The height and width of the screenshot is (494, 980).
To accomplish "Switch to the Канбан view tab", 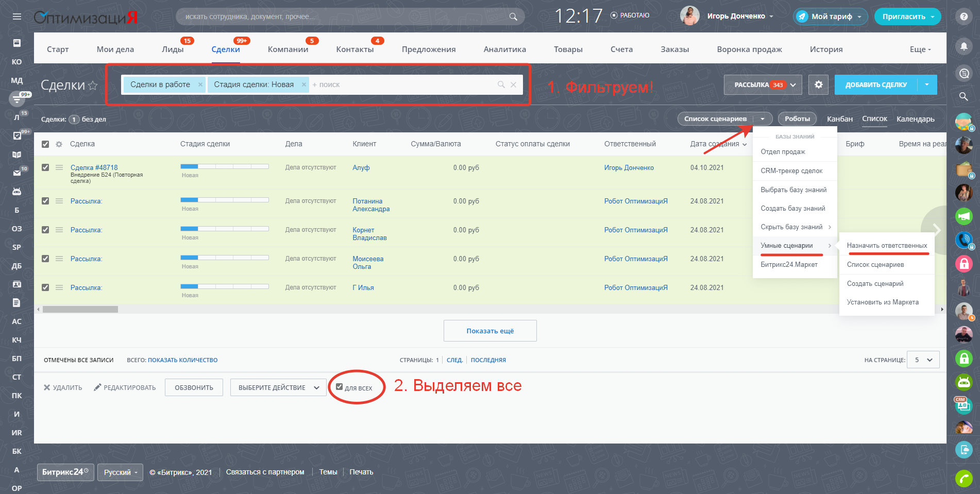I will coord(839,119).
